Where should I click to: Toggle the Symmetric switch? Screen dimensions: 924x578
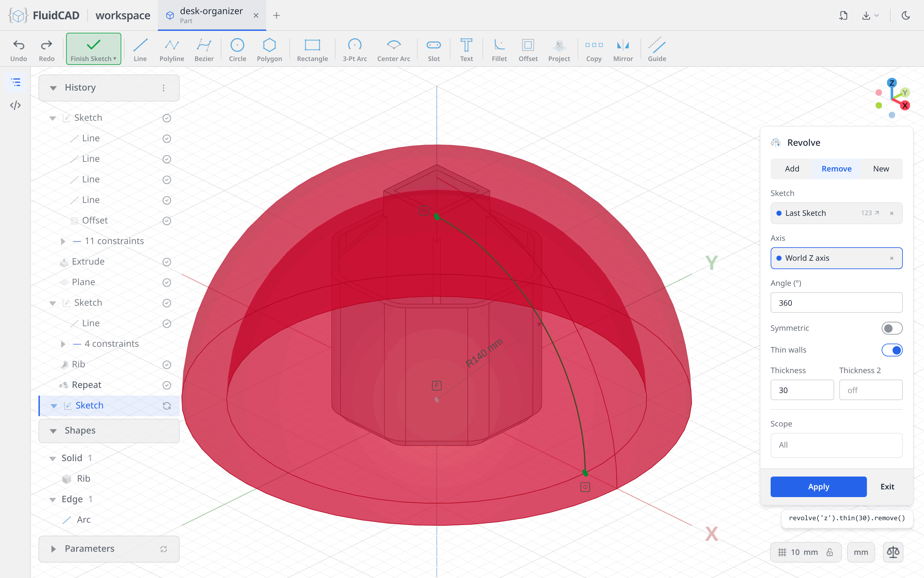point(892,328)
